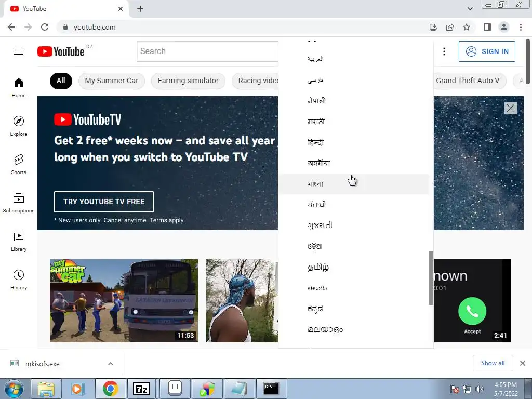The image size is (532, 399).
Task: Focus the YouTube search field
Action: coord(207,51)
